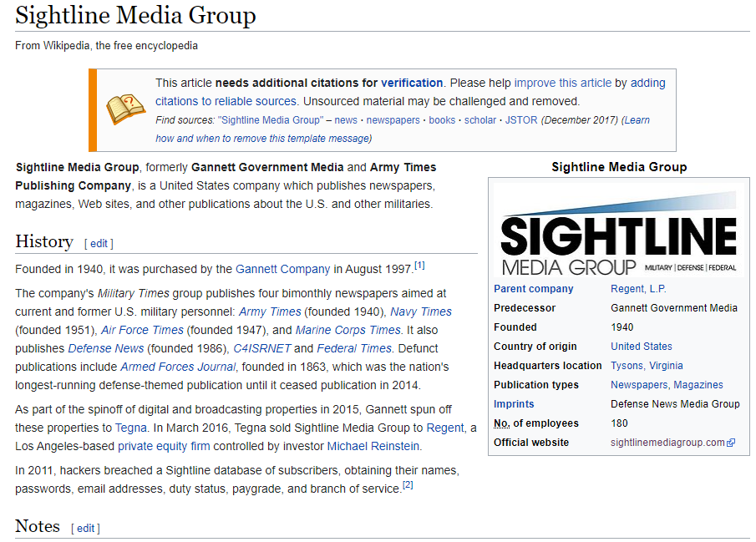Open 'adding citations to reliable sources' link
Image resolution: width=756 pixels, height=542 pixels.
[410, 92]
